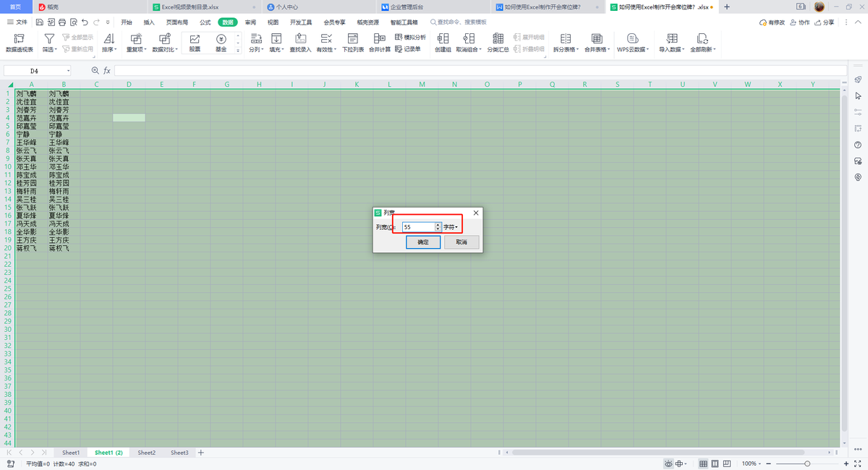Click the 排序 sort icon
The width and height of the screenshot is (868, 470).
109,38
